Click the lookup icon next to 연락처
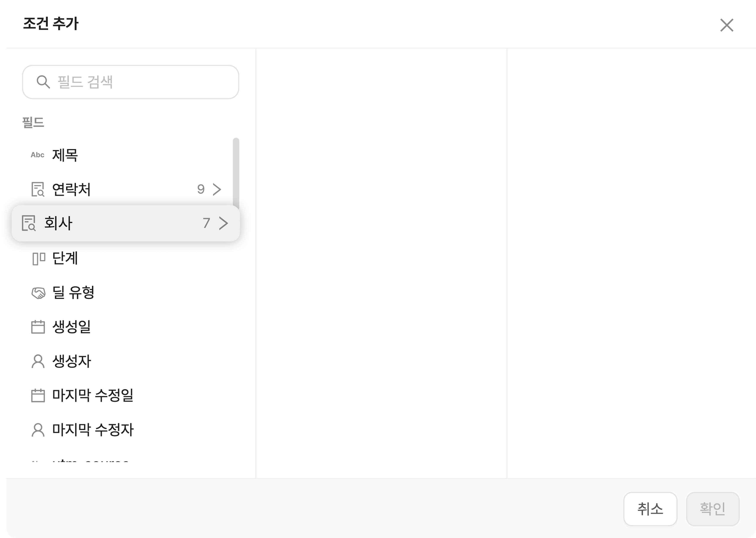The width and height of the screenshot is (756, 538). pos(38,189)
